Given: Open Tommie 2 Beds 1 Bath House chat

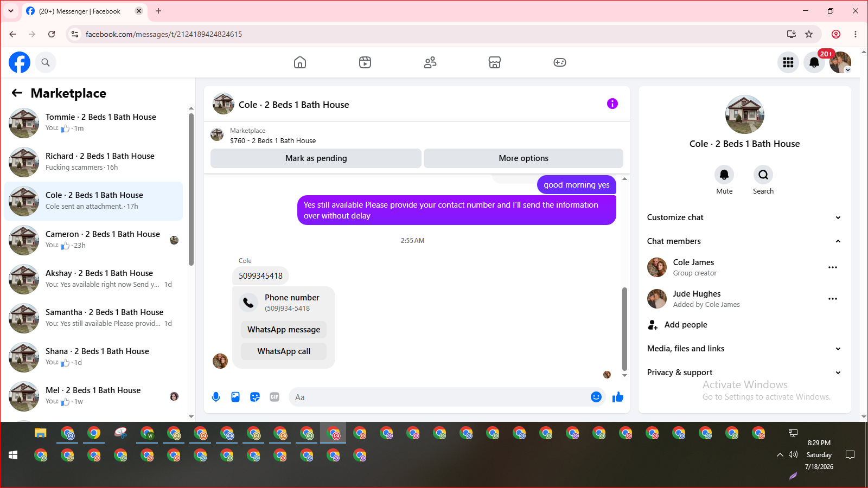Looking at the screenshot, I should coord(94,123).
